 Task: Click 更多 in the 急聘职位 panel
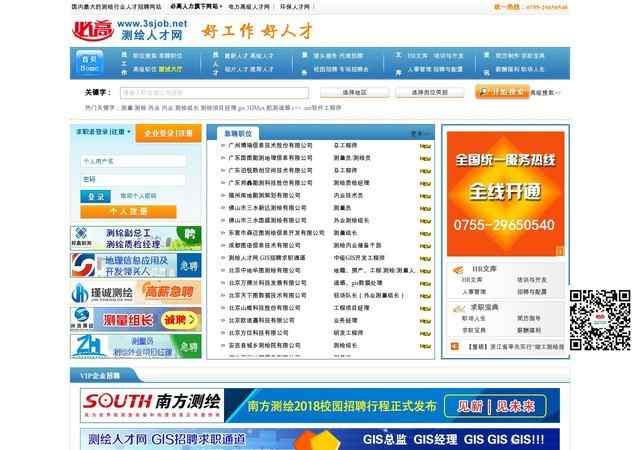(x=420, y=134)
